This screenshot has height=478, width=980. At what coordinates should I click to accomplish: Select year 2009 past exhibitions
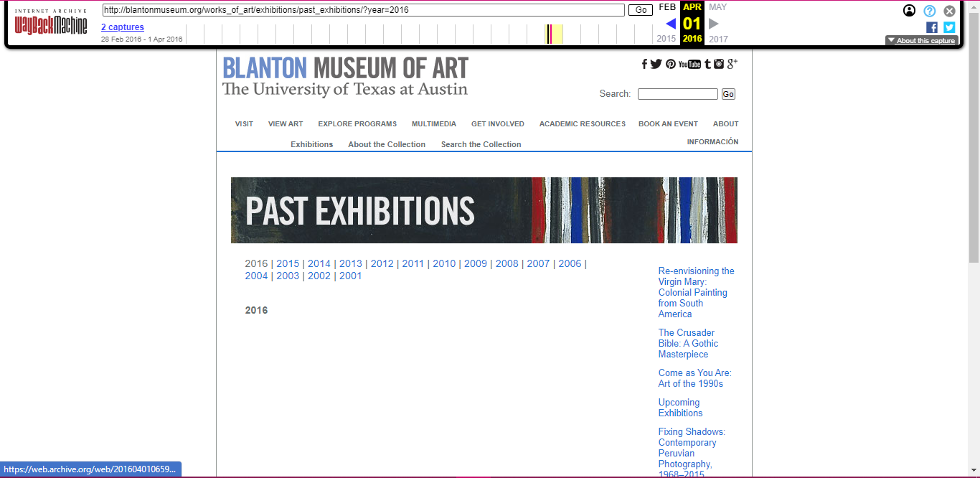click(x=476, y=263)
